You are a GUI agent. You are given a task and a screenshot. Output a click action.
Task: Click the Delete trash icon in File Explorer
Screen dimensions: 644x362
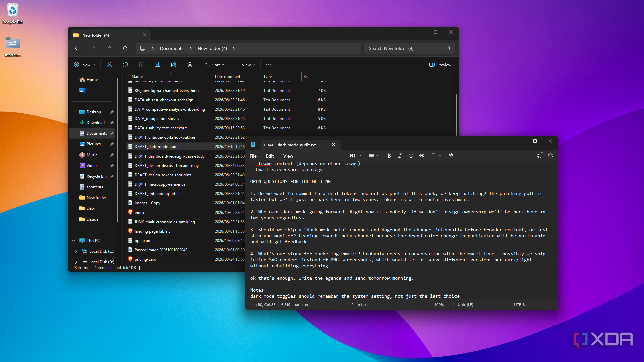(x=190, y=65)
